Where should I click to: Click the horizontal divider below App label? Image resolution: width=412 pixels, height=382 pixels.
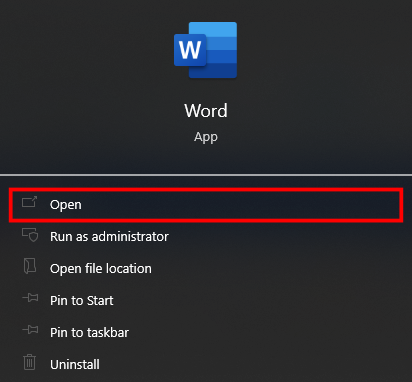click(206, 175)
